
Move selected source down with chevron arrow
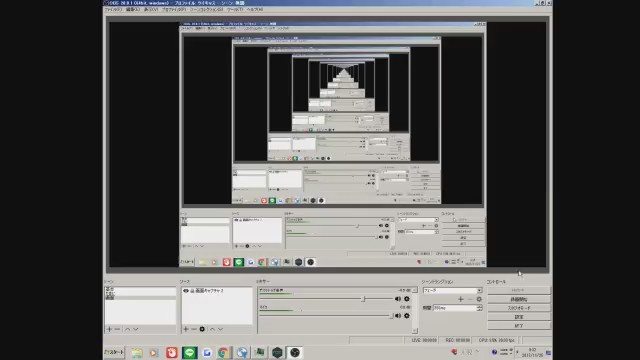coord(220,329)
